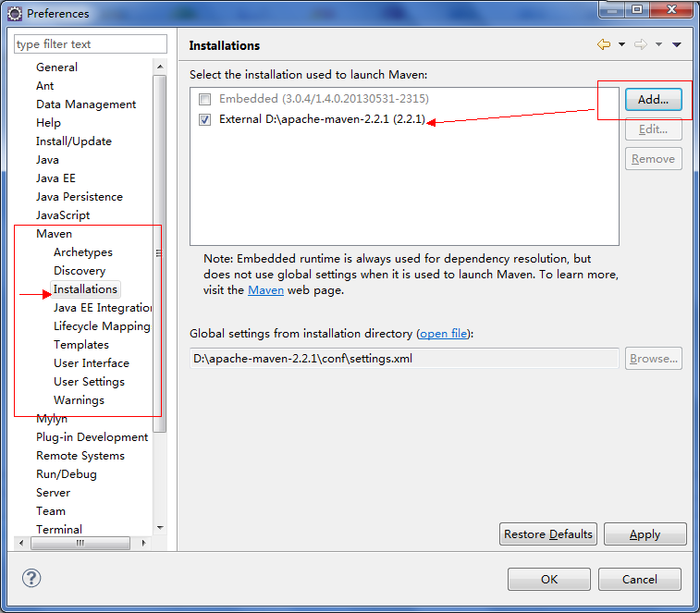Open Lifecycle Mappings page

coord(103,326)
